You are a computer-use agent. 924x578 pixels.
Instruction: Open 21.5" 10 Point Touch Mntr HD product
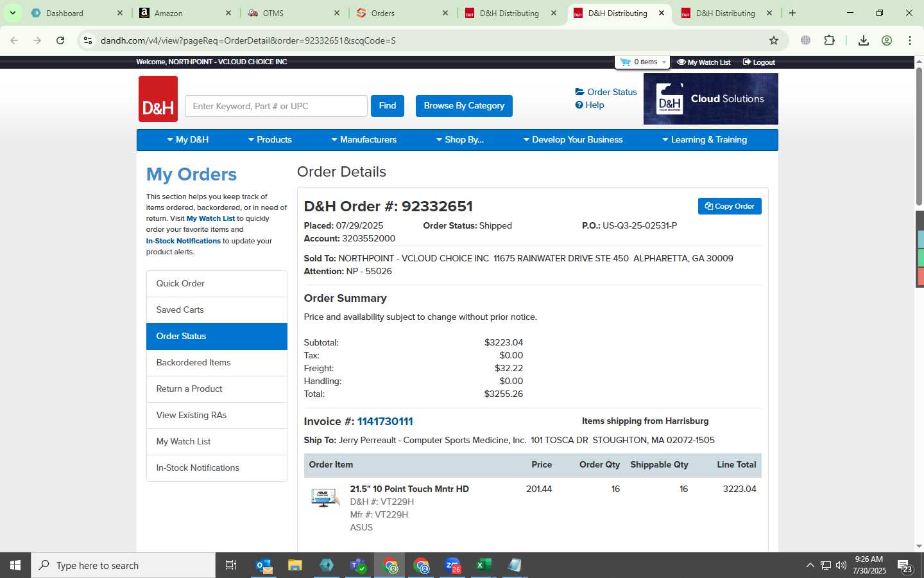click(x=409, y=489)
